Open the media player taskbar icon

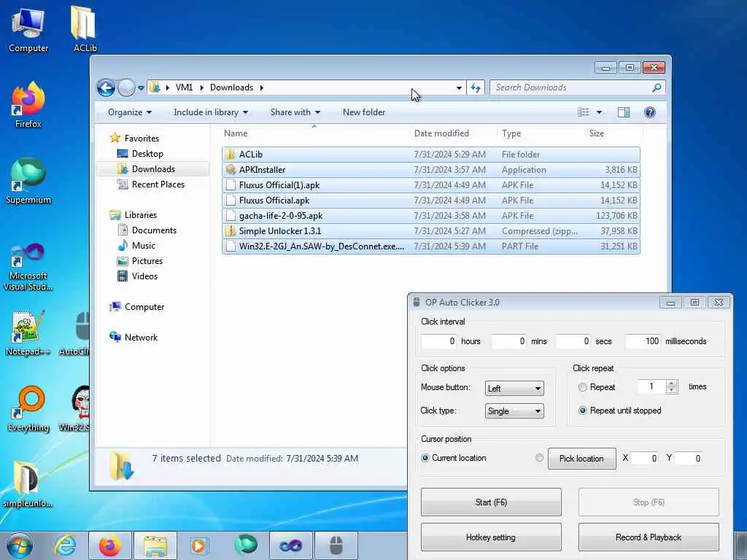click(198, 545)
